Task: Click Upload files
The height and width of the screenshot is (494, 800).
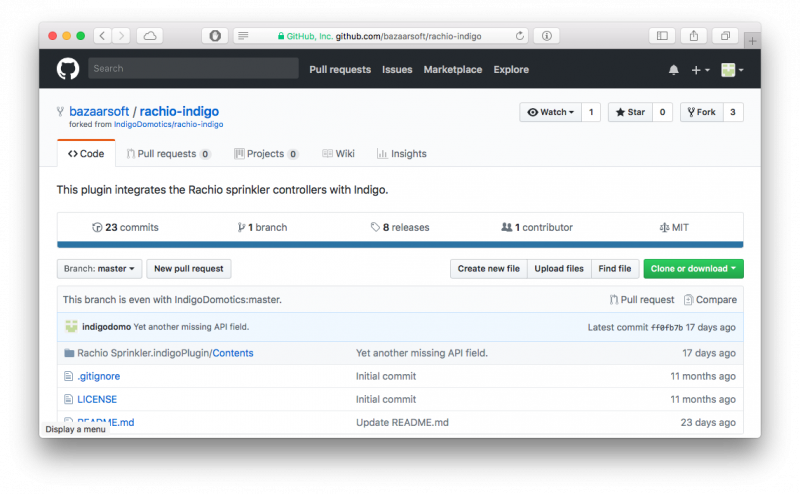Action: coord(559,268)
